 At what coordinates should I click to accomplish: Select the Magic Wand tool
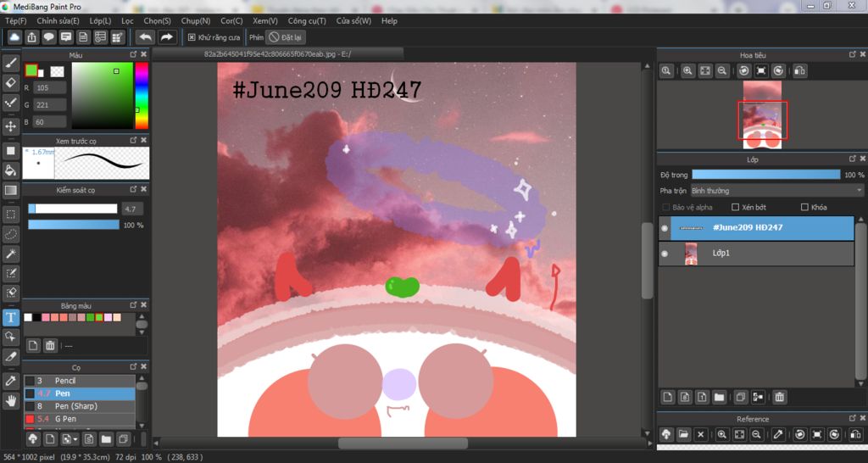point(10,254)
